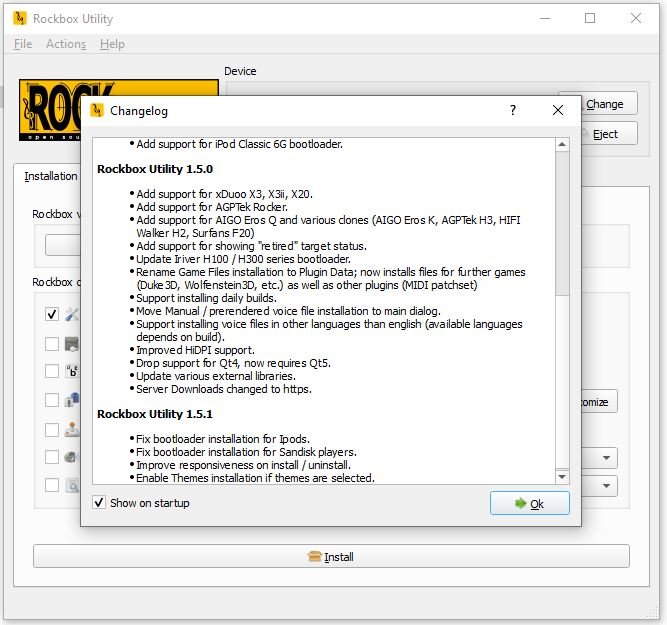The width and height of the screenshot is (667, 625).
Task: Uncheck the checkbox beside the tools icon
Action: pyautogui.click(x=52, y=315)
